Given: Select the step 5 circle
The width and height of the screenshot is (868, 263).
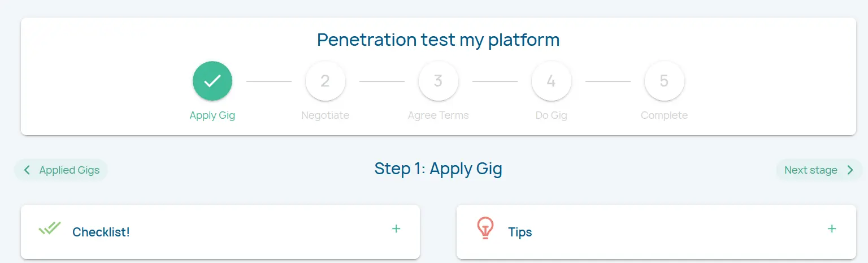Looking at the screenshot, I should 665,81.
